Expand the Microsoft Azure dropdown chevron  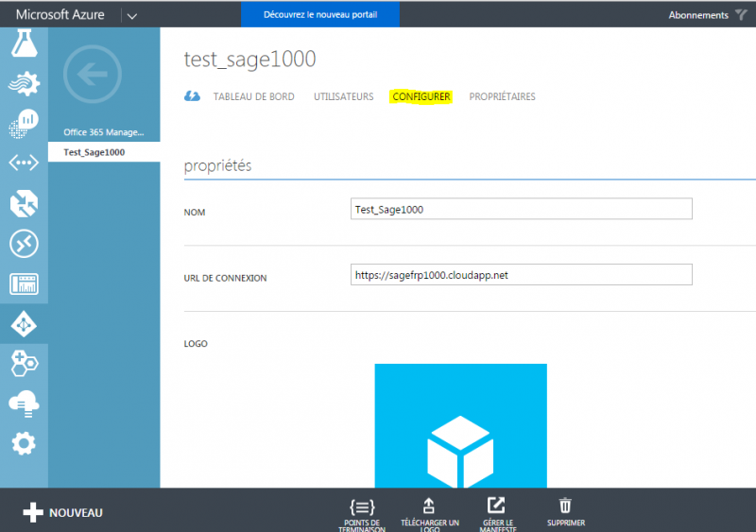tap(132, 16)
